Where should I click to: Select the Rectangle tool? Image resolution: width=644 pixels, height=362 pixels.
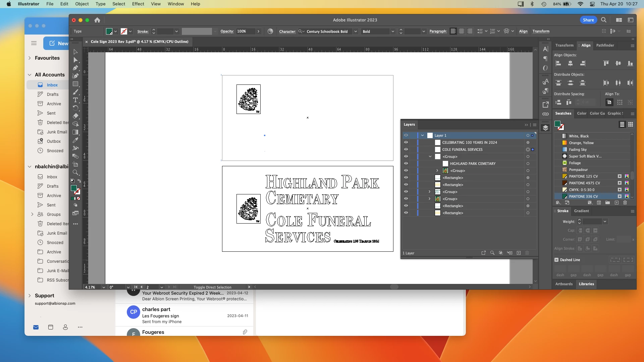(75, 84)
